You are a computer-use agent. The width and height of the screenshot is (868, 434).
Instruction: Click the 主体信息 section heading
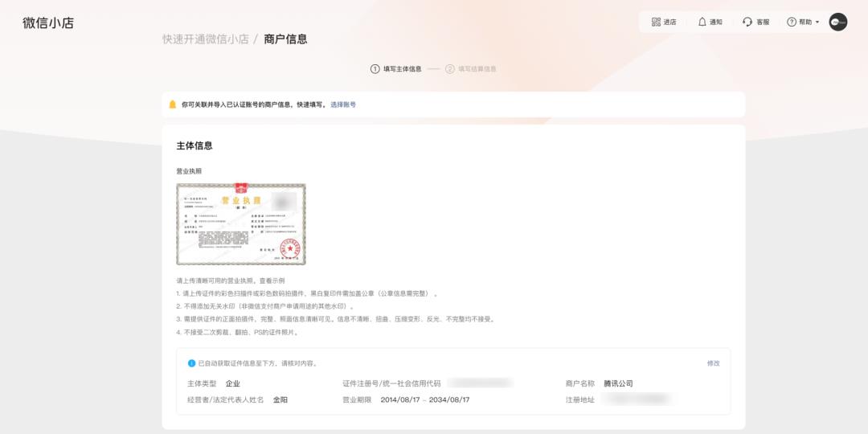click(x=194, y=146)
